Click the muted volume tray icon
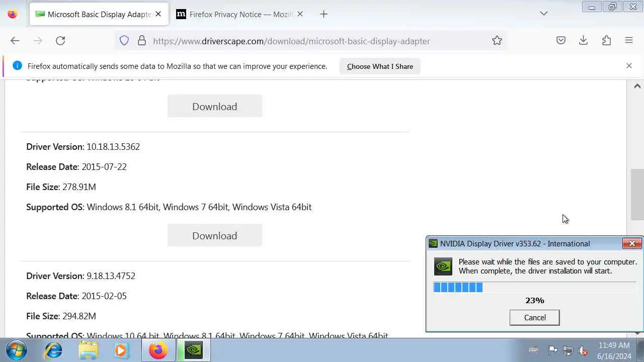 point(584,350)
